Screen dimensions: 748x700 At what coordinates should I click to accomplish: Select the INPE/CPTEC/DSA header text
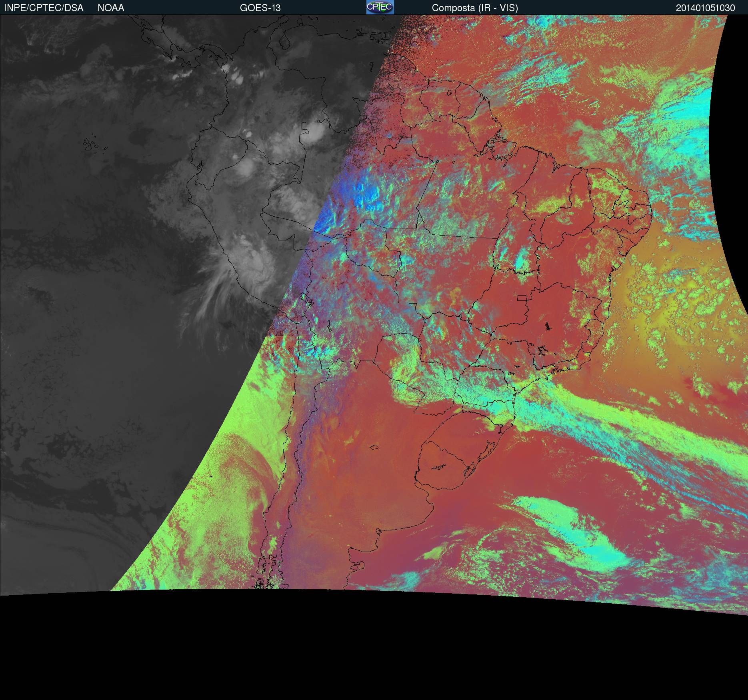pos(44,8)
